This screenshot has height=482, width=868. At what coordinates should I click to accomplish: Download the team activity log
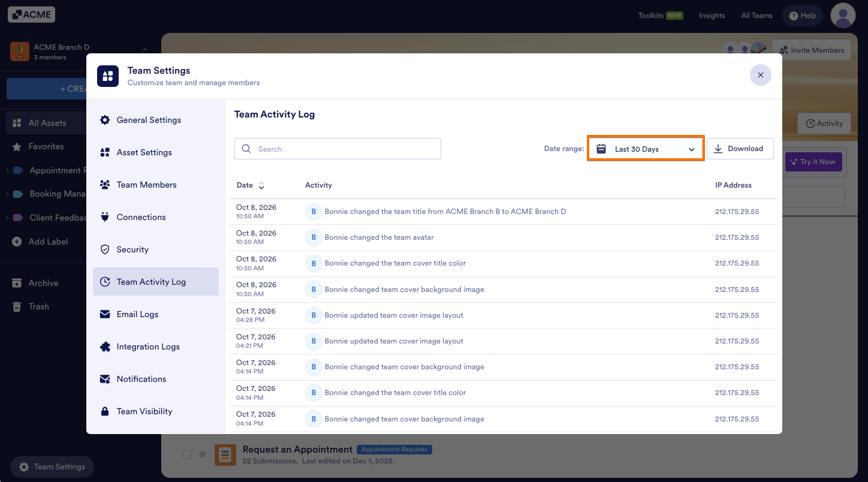[x=740, y=149]
